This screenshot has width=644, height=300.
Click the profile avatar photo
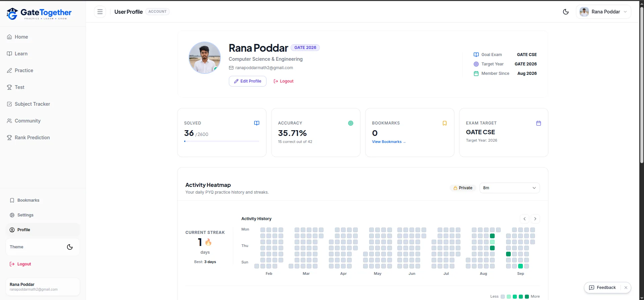tap(205, 58)
